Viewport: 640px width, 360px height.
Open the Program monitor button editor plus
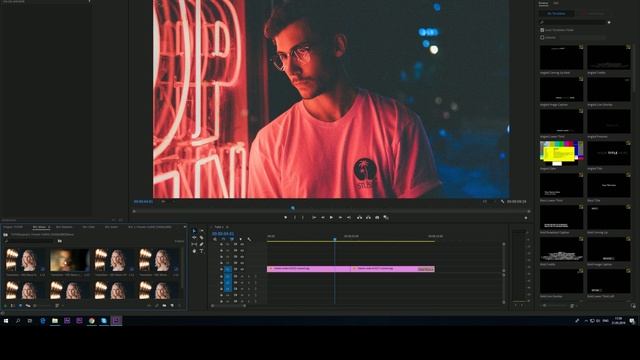point(526,218)
